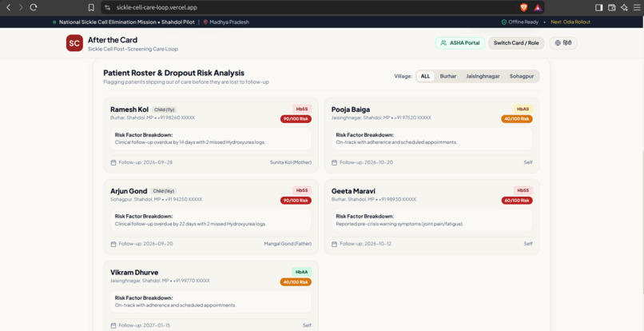Screen dimensions: 644x331
Task: Click Mangal Gond (Father) caregiver label
Action: click(x=288, y=244)
